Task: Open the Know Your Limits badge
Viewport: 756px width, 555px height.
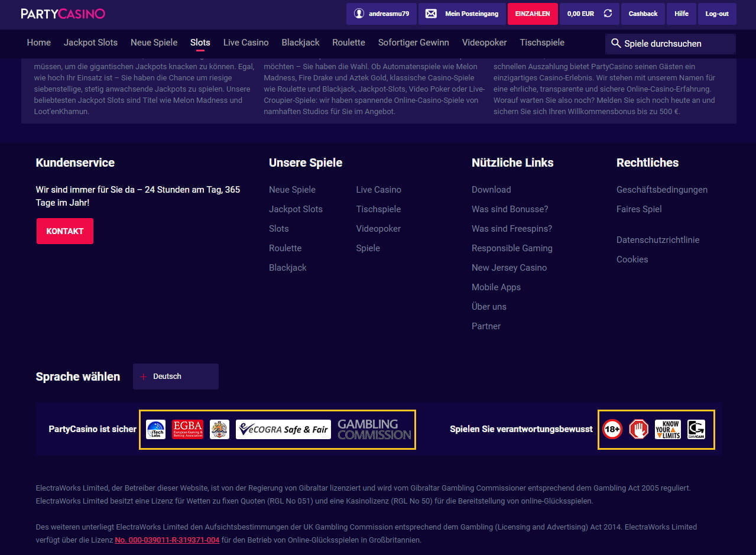Action: 668,429
